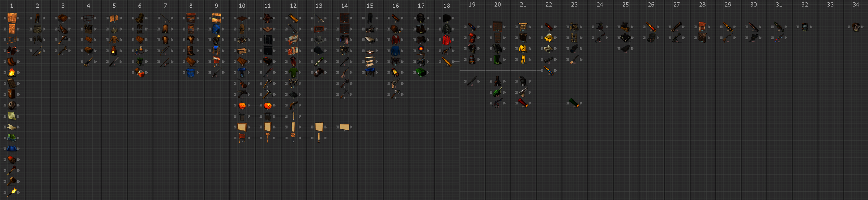Select the yellow hazmat pants in column 21
Screen dimensions: 868x200
coord(523,60)
